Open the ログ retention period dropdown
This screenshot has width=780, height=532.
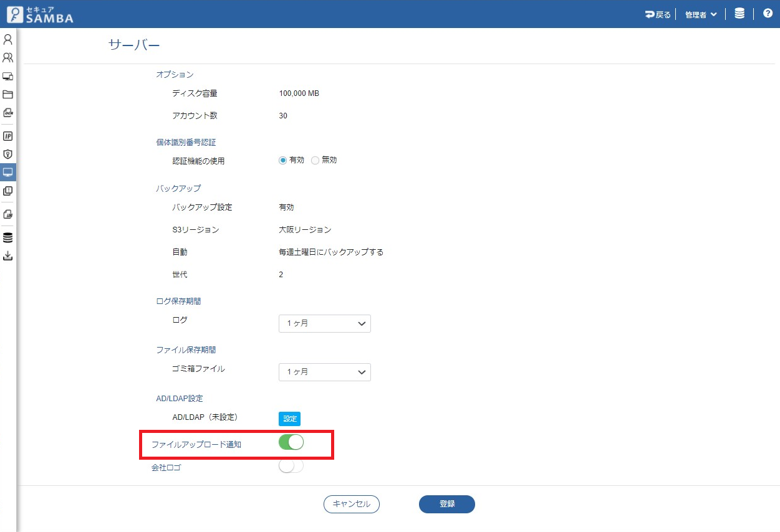324,323
